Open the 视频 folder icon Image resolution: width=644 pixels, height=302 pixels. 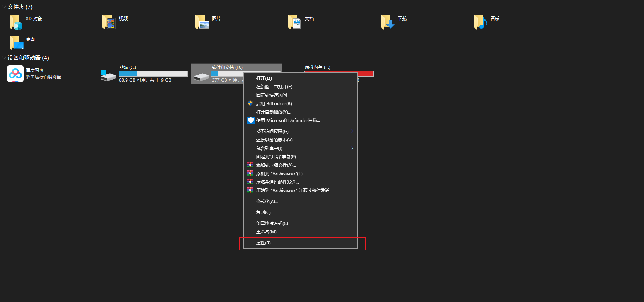109,22
